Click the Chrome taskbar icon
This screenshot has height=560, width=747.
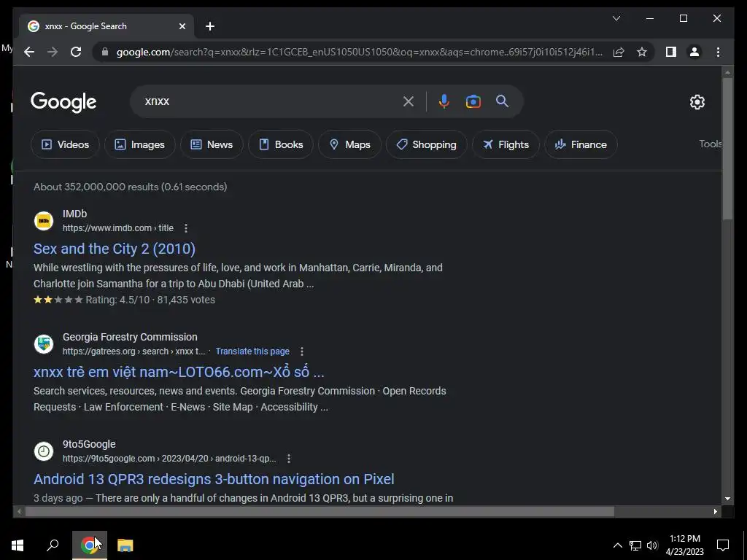tap(89, 545)
